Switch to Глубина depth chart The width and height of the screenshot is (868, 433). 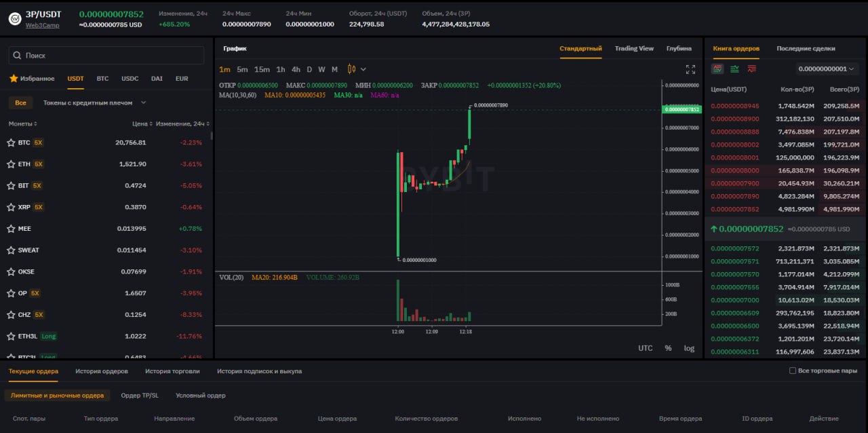[679, 48]
